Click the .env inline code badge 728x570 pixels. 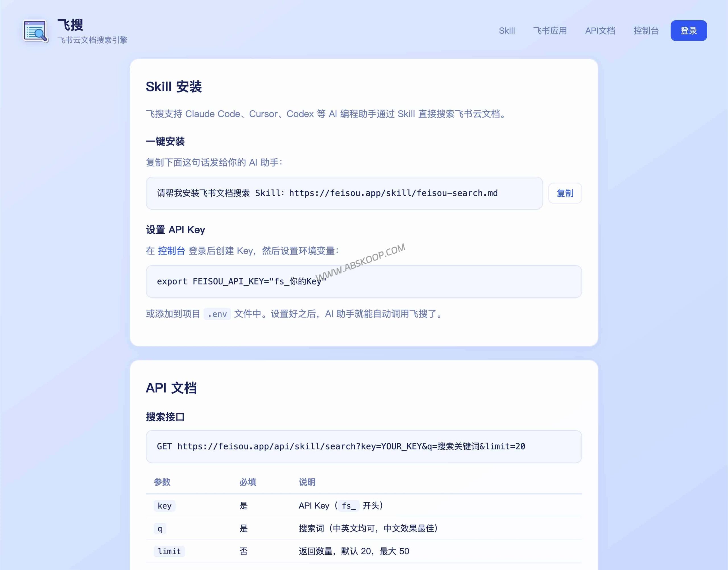click(x=217, y=314)
